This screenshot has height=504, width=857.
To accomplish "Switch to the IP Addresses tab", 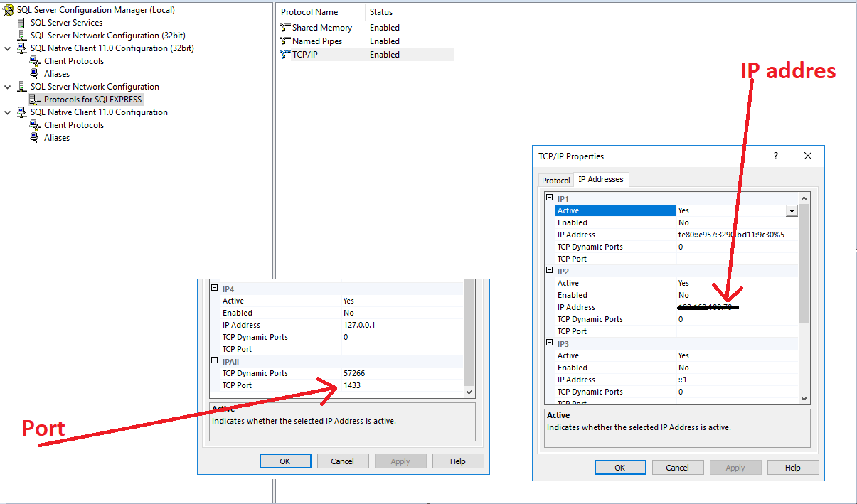I will (x=601, y=179).
